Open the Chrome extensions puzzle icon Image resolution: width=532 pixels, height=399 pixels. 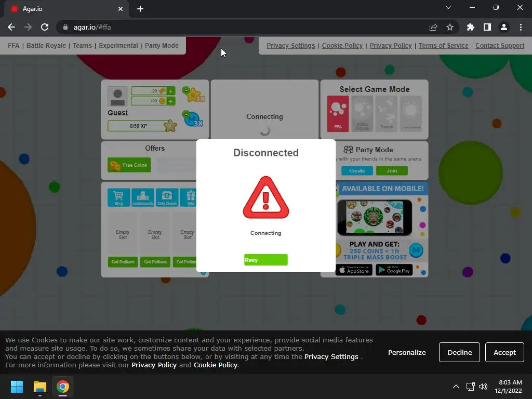pos(470,27)
